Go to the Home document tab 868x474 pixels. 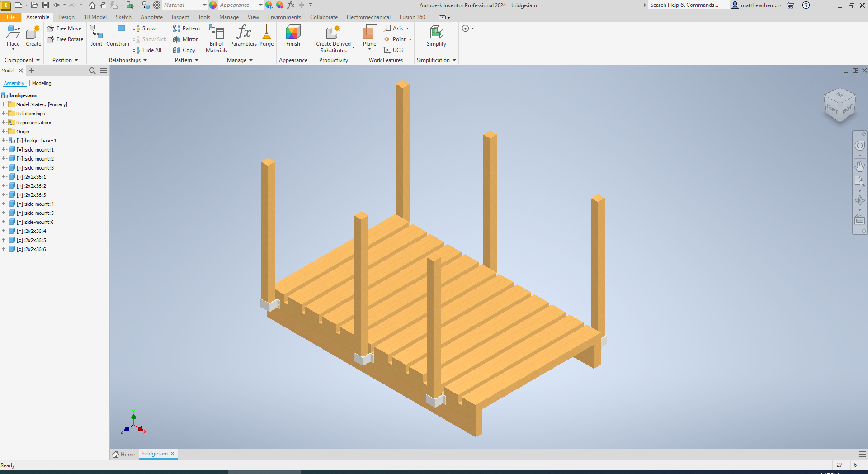tap(124, 454)
